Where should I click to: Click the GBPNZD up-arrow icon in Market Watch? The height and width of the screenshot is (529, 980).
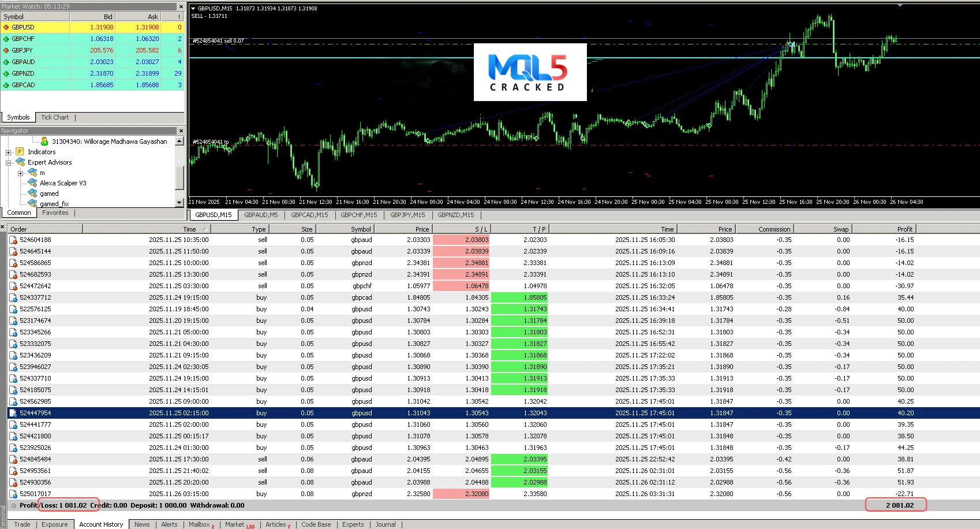[x=6, y=73]
